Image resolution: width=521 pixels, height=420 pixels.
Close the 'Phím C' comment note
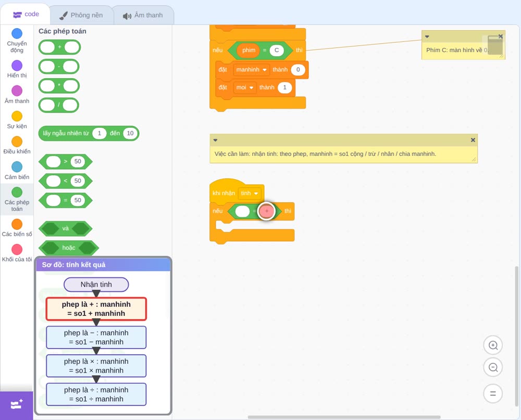point(500,36)
